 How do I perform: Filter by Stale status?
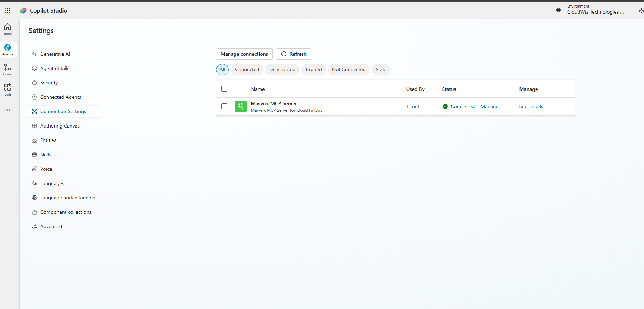click(x=381, y=70)
